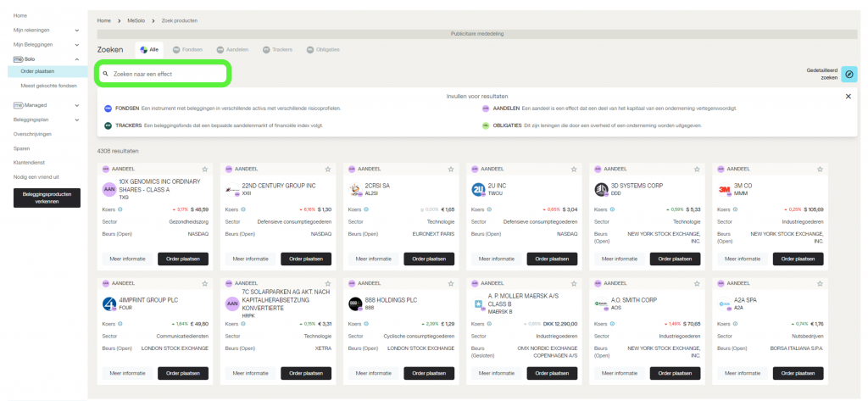Favorite the 3M CO card star
The height and width of the screenshot is (401, 868).
(820, 169)
